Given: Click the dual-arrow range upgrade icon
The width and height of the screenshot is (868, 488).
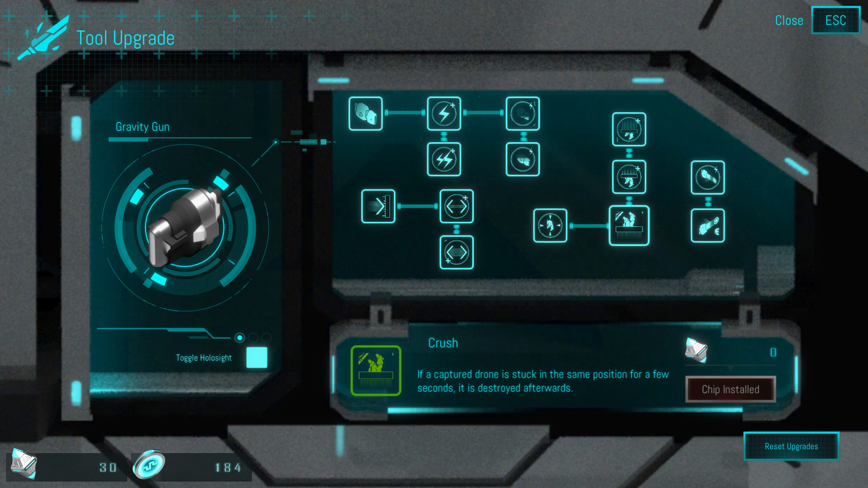Looking at the screenshot, I should tap(457, 206).
